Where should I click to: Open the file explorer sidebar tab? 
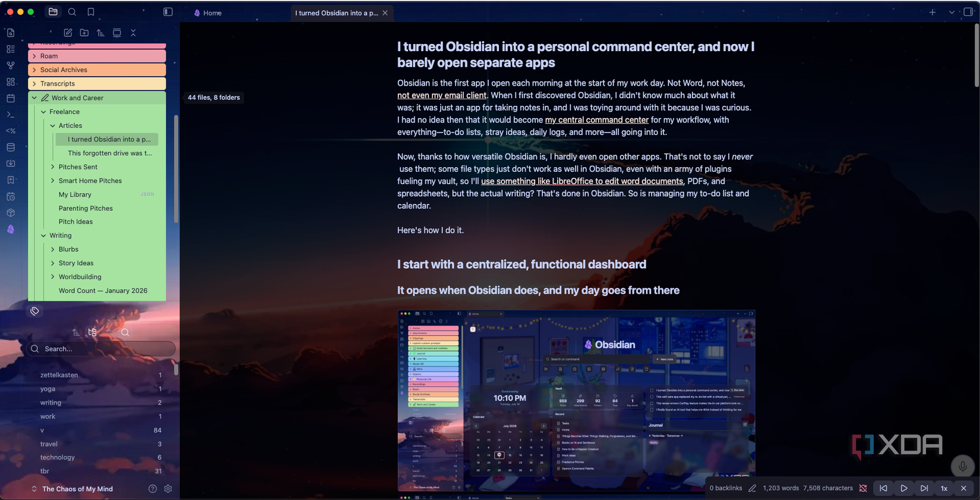pos(53,12)
